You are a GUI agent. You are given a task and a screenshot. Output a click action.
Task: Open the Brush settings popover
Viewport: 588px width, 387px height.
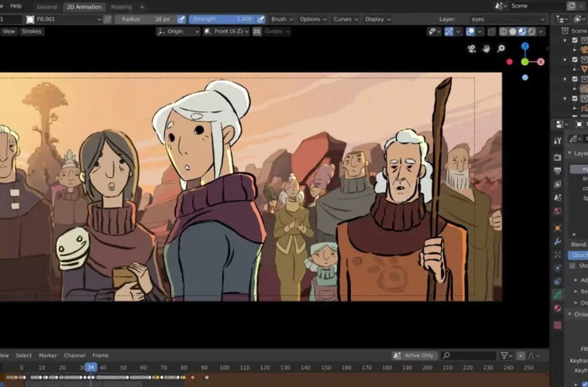click(282, 19)
